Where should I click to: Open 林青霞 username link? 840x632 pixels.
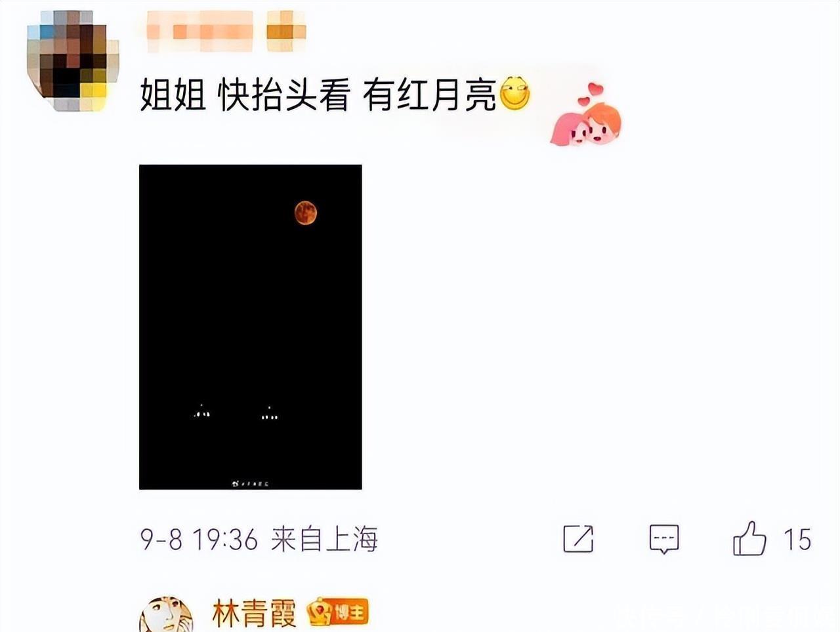tap(254, 614)
